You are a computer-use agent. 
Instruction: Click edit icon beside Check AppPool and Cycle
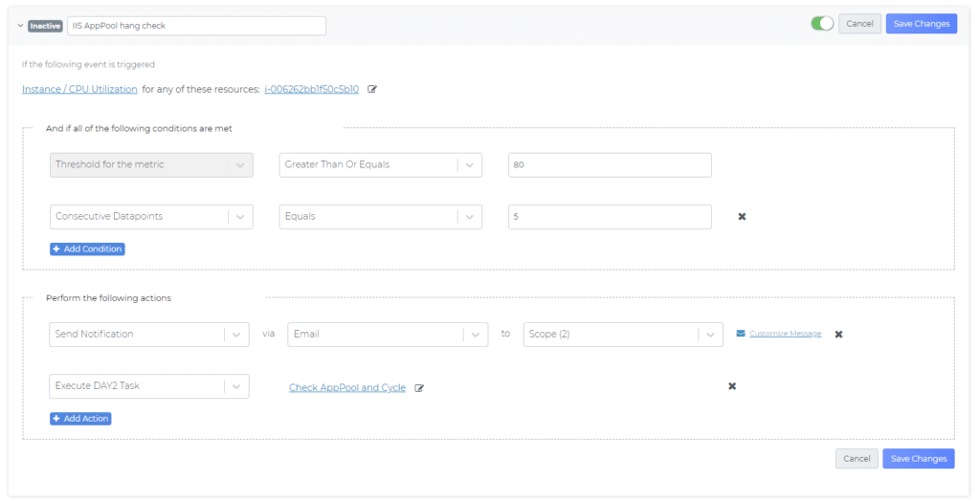(419, 388)
